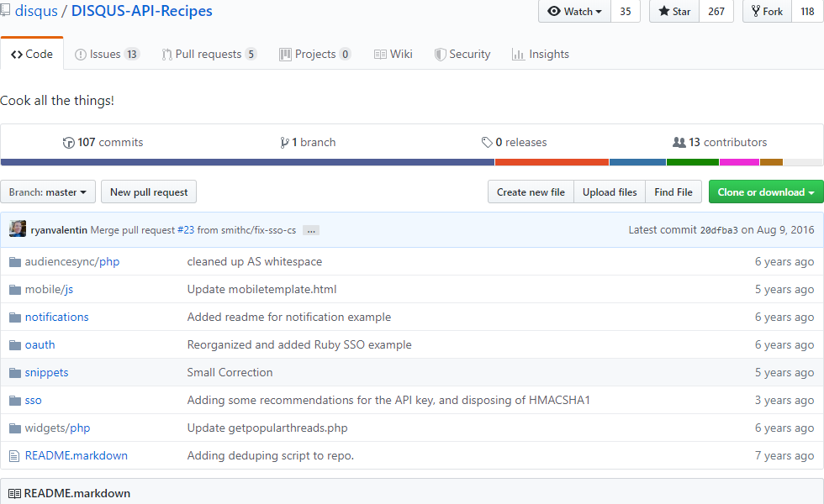
Task: Open the Insights tab
Action: point(541,54)
